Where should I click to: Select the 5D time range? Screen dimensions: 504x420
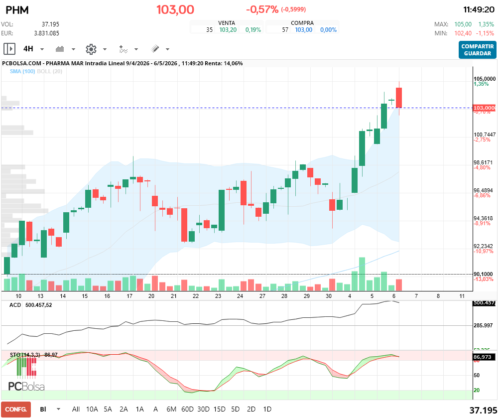coord(235,409)
